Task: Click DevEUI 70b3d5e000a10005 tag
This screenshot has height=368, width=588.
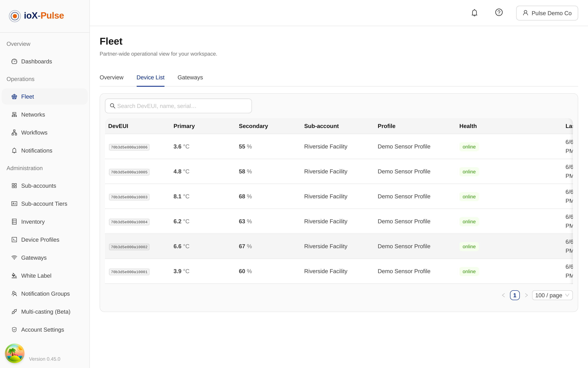Action: point(129,172)
